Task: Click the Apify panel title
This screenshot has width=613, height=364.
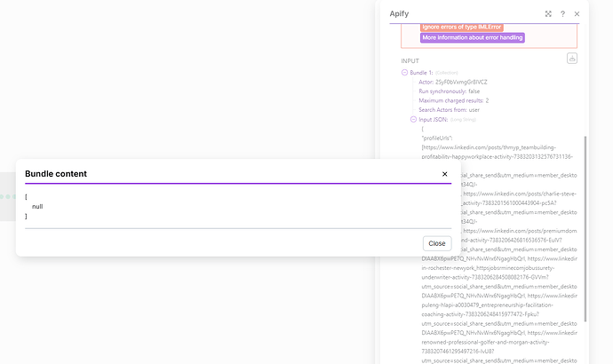Action: point(399,13)
